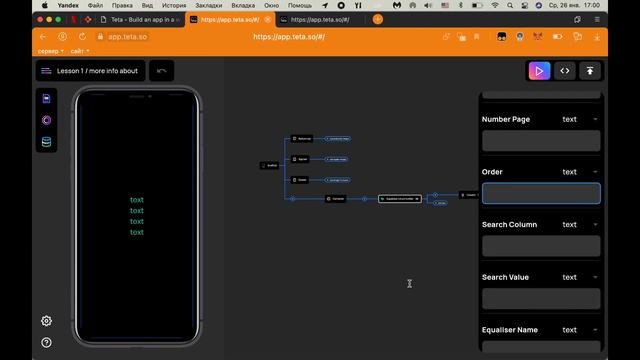Open the Закладки menu
This screenshot has width=640, height=360.
click(209, 5)
